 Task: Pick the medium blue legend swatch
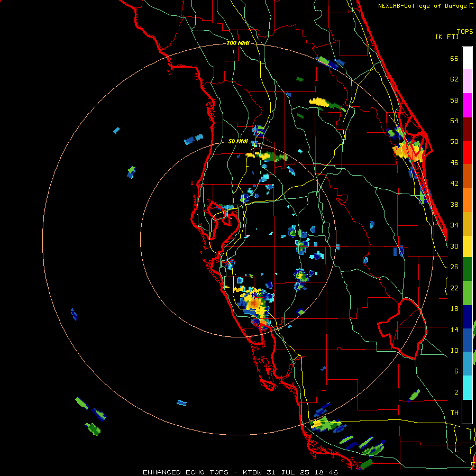click(467, 340)
